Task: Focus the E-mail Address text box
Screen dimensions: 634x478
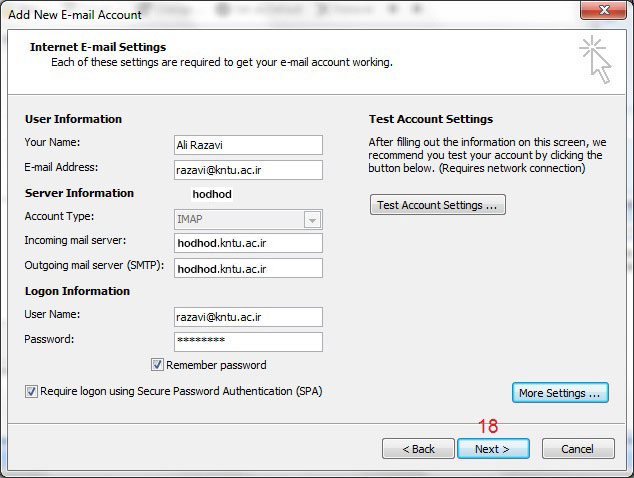Action: pyautogui.click(x=247, y=170)
